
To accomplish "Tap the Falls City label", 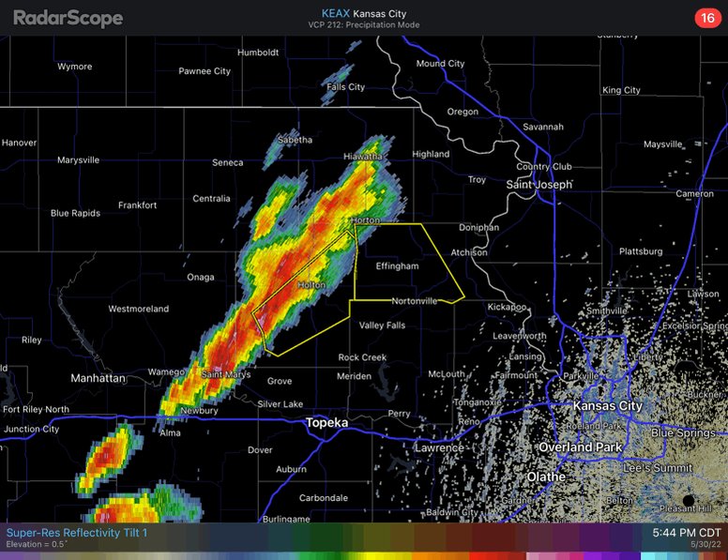I will click(345, 87).
